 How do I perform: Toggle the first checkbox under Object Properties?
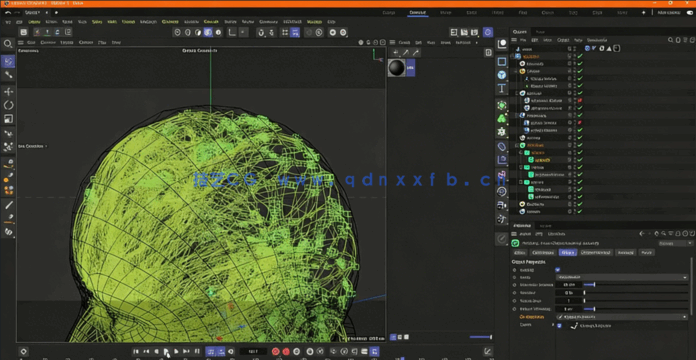pos(558,269)
